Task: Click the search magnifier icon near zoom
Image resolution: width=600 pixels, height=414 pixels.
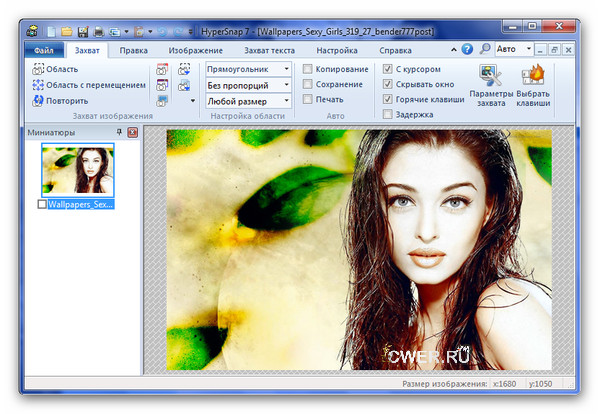Action: 485,48
